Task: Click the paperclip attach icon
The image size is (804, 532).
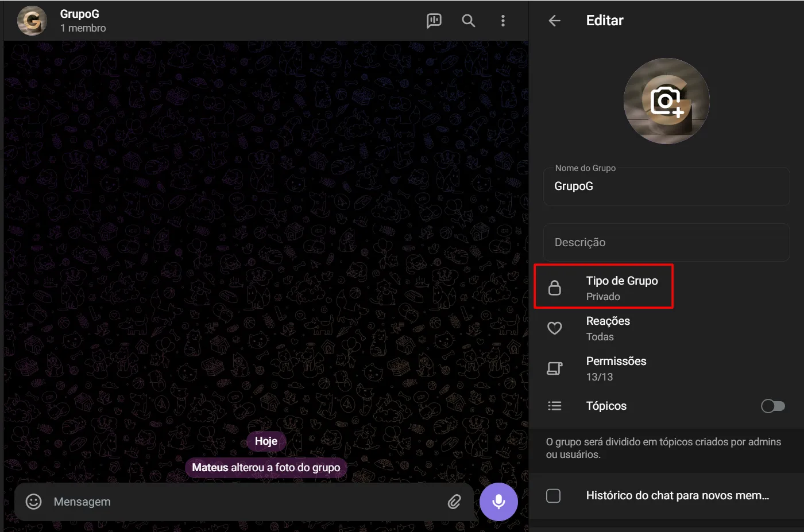Action: point(454,502)
